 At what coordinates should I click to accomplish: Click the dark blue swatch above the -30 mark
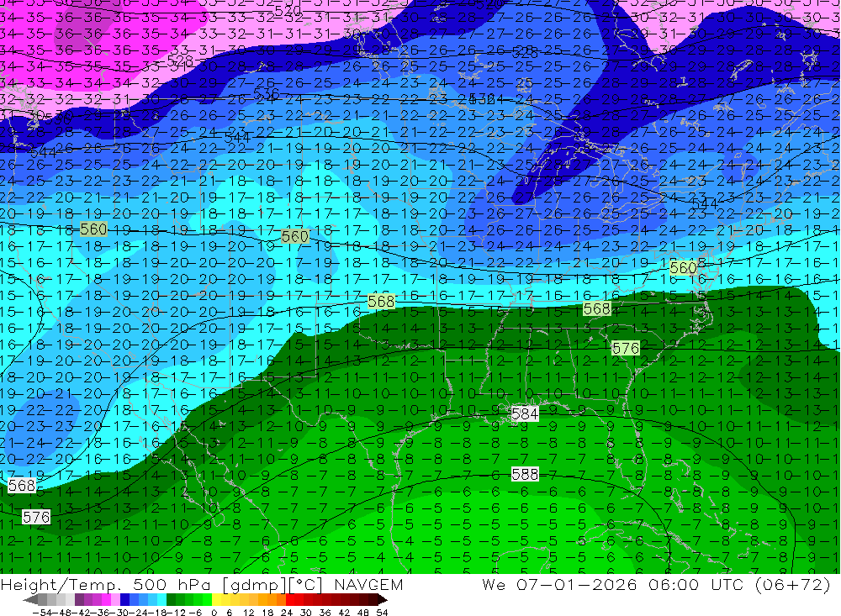click(124, 600)
